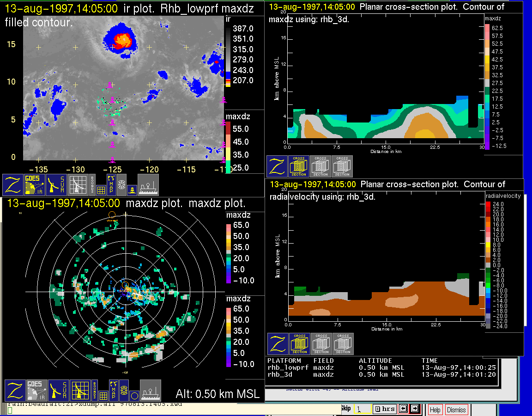Click the Dismiss button
Screen dimensions: 532x416
[x=456, y=410]
